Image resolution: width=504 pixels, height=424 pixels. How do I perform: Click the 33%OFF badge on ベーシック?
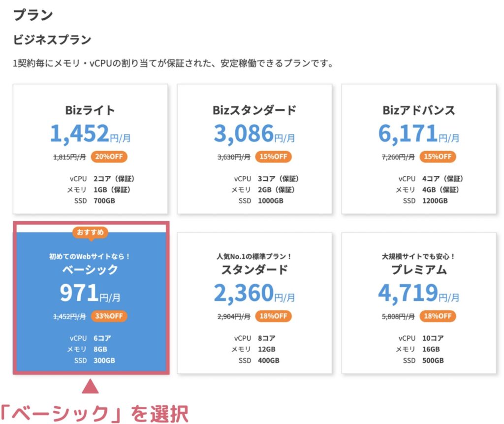(109, 316)
